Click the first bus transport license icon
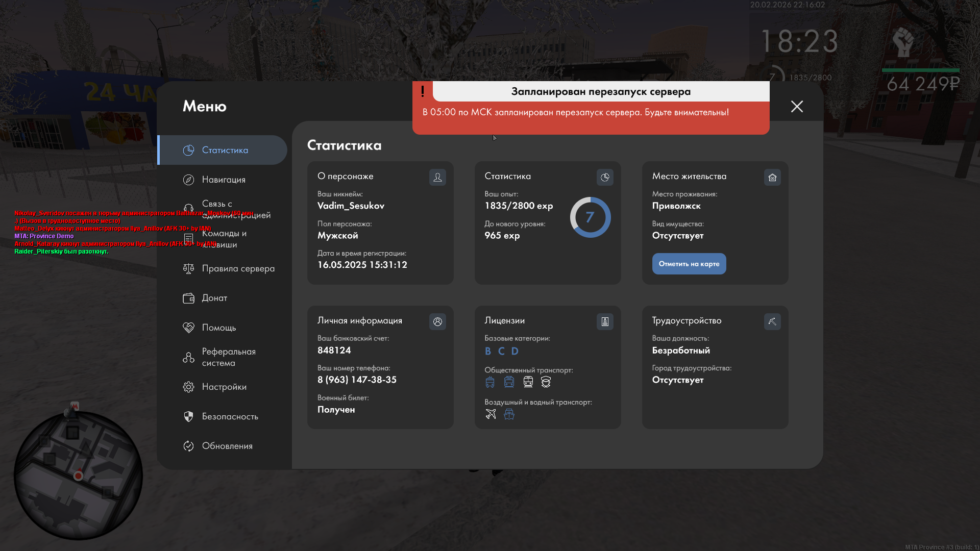This screenshot has width=980, height=551. [x=490, y=382]
